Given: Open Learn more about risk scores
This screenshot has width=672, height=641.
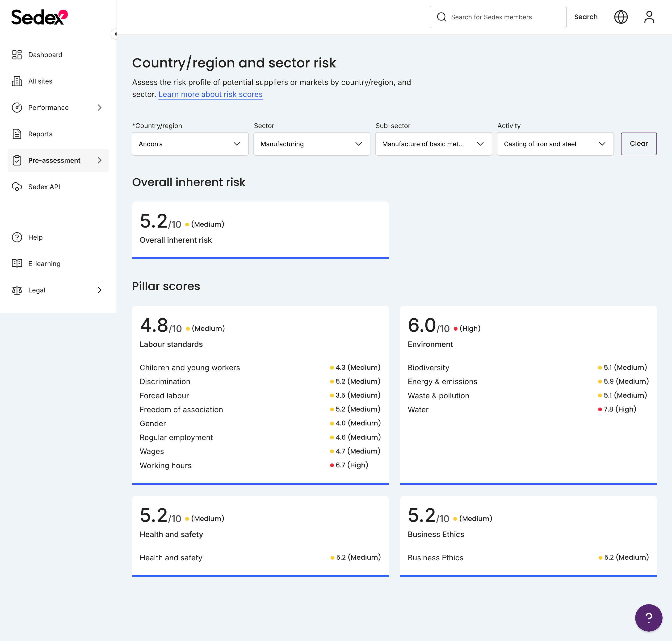Looking at the screenshot, I should click(x=210, y=94).
